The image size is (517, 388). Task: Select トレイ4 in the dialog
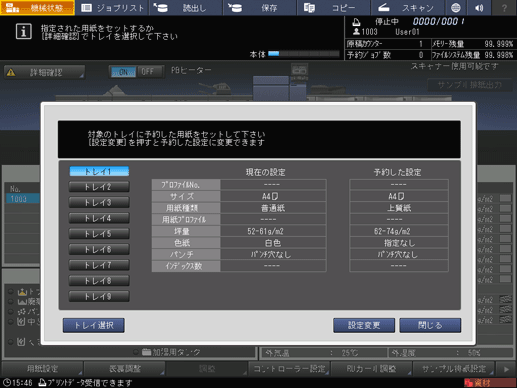tap(99, 218)
